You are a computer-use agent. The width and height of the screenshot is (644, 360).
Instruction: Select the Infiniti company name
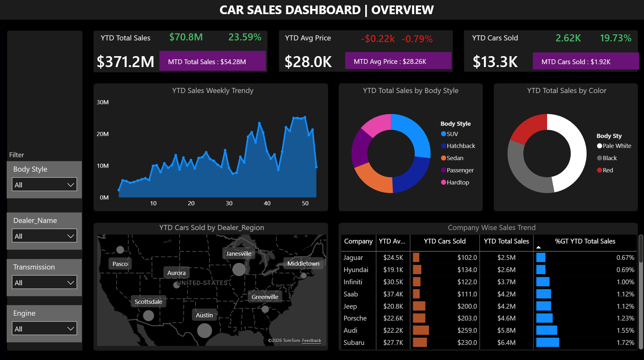(x=353, y=282)
